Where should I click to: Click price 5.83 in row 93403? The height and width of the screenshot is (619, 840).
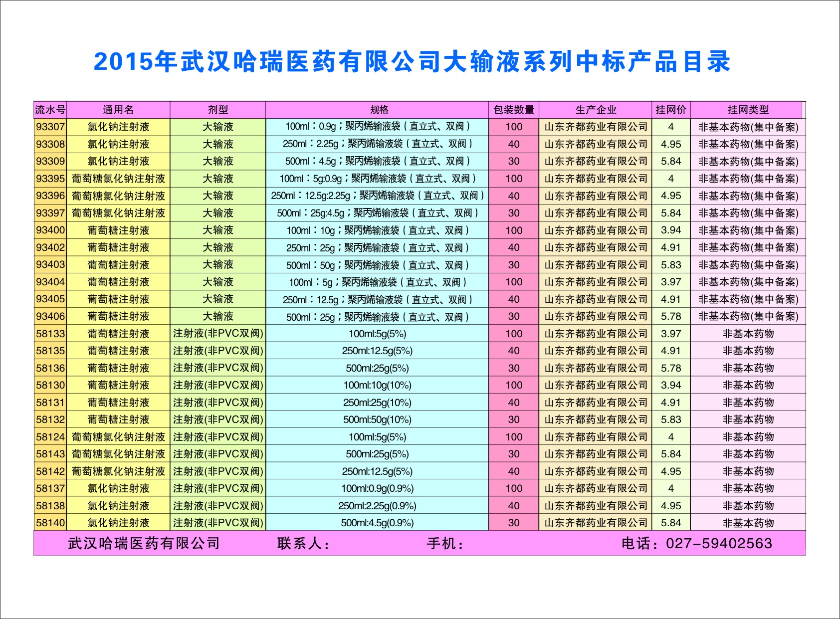tap(671, 264)
